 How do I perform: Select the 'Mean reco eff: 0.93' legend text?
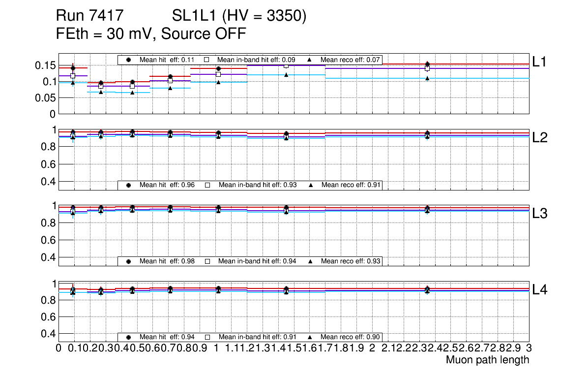point(351,261)
